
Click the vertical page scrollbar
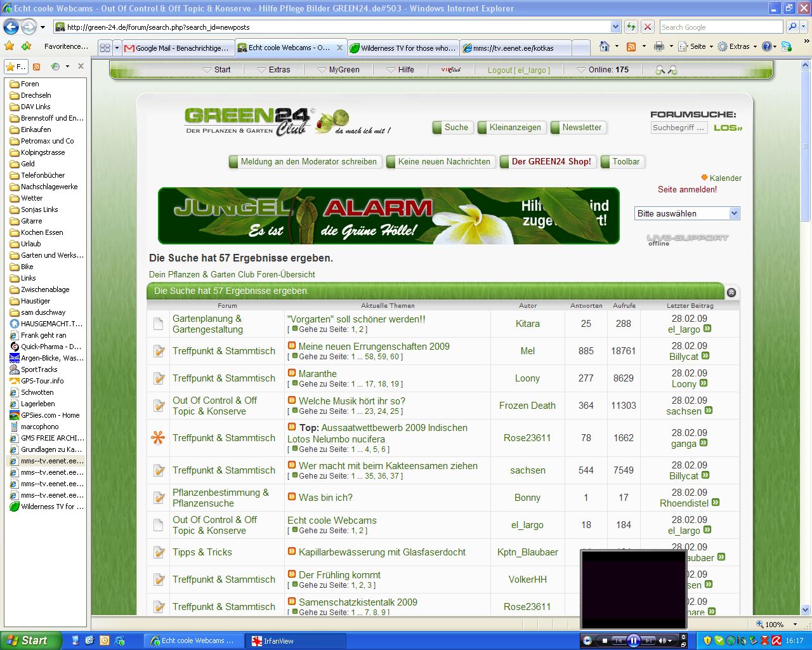tap(806, 381)
